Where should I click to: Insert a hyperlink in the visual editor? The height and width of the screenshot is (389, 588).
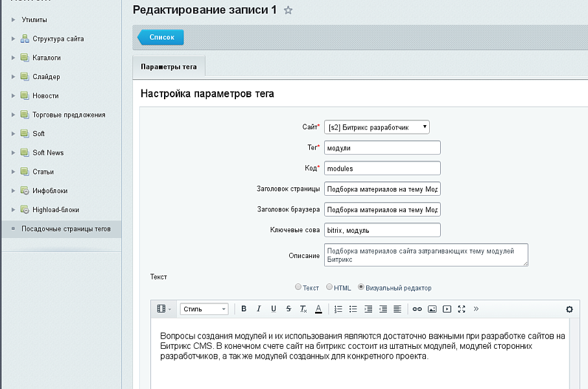coord(417,309)
